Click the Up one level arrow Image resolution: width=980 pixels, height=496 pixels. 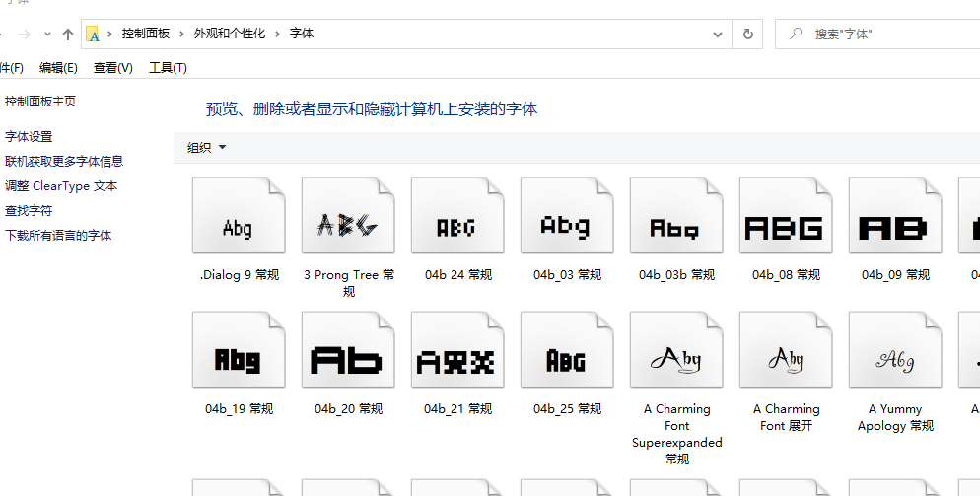coord(68,35)
